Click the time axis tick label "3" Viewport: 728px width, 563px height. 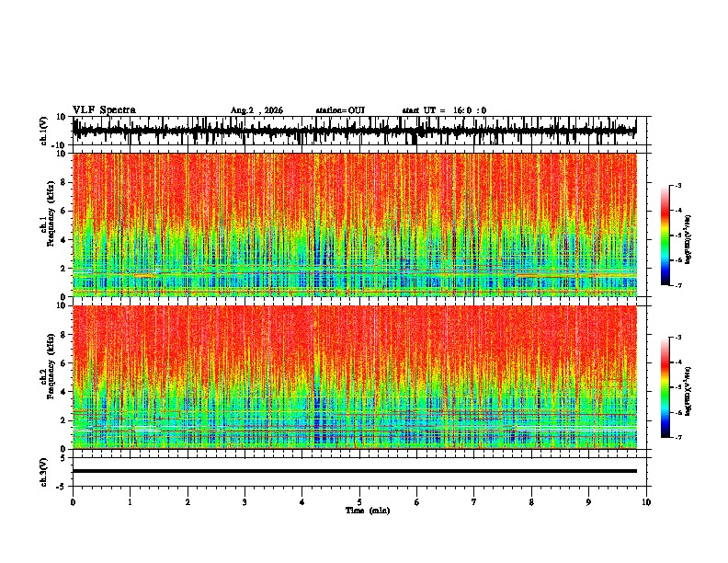(245, 502)
